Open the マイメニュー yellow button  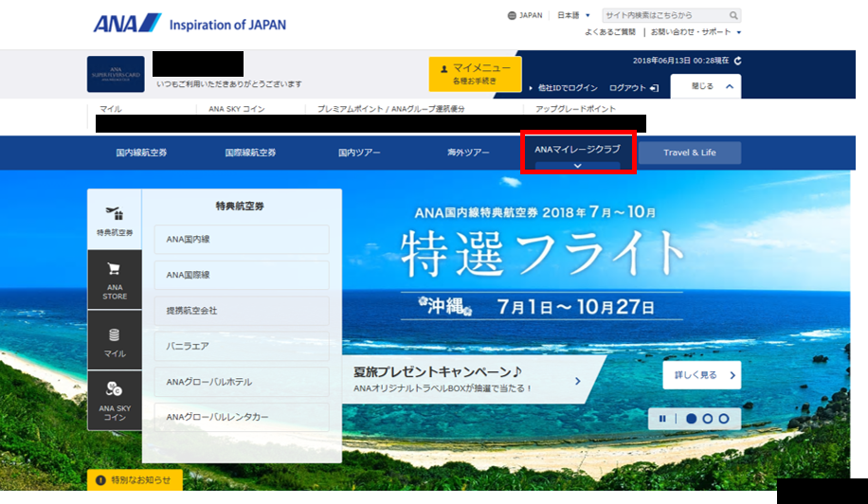(475, 74)
